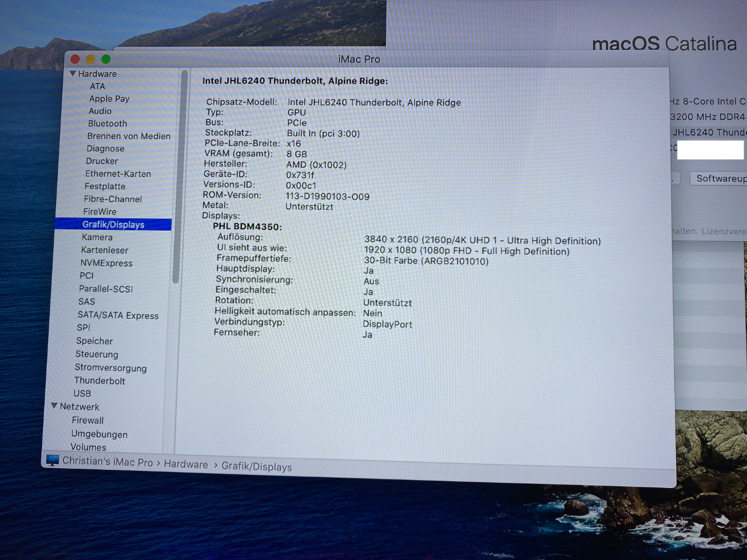
Task: Click the 30-Bit Farbe framebuffer value
Action: pos(426,261)
